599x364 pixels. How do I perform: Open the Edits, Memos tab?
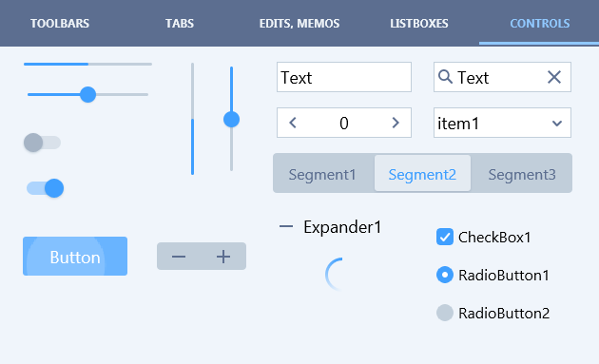pos(299,24)
